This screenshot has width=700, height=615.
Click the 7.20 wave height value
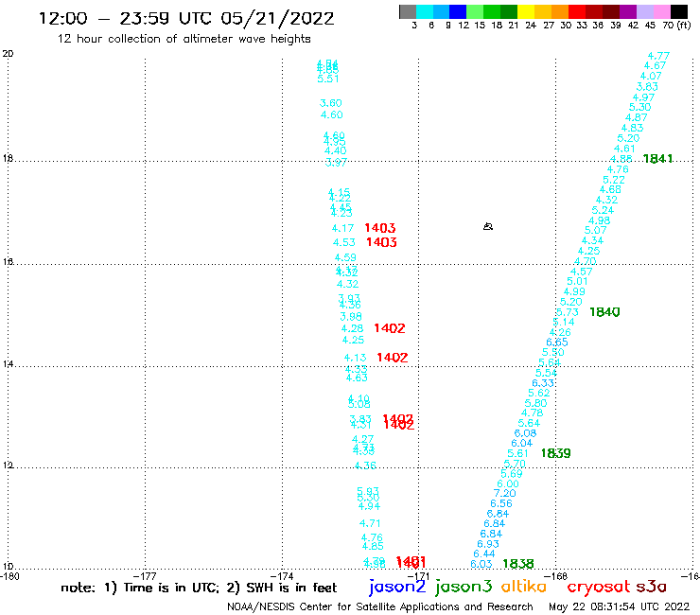click(504, 494)
